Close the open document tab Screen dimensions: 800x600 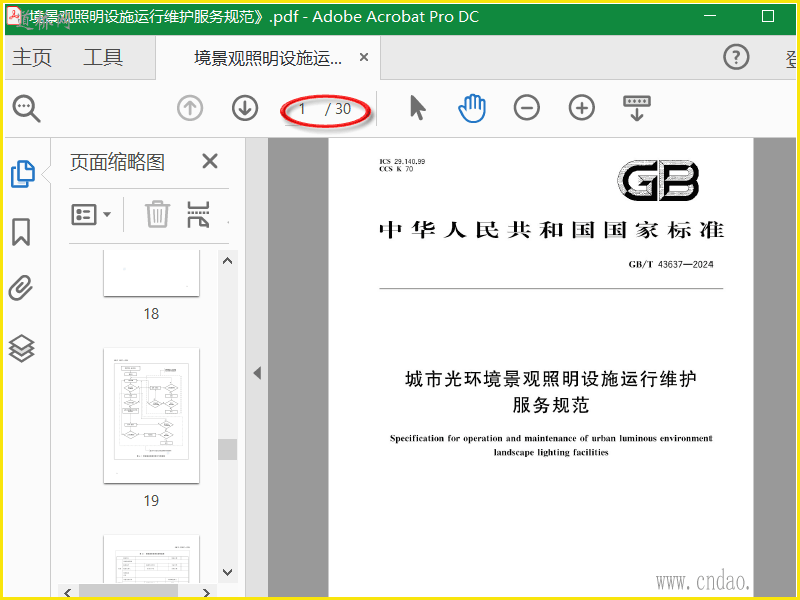point(364,57)
